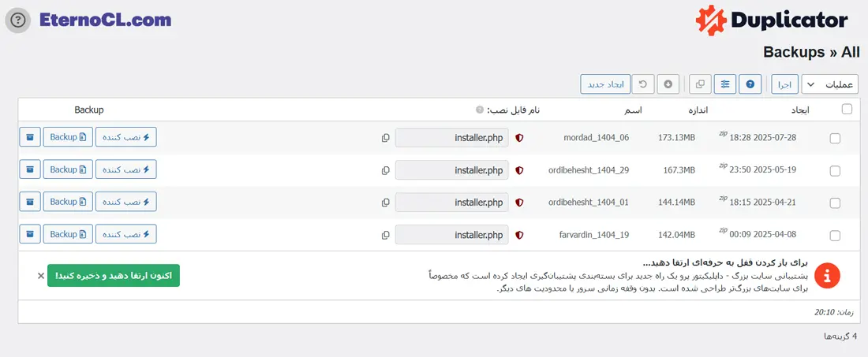The image size is (868, 357).
Task: Click security shield icon for ordibehesht_1404_29
Action: [518, 171]
